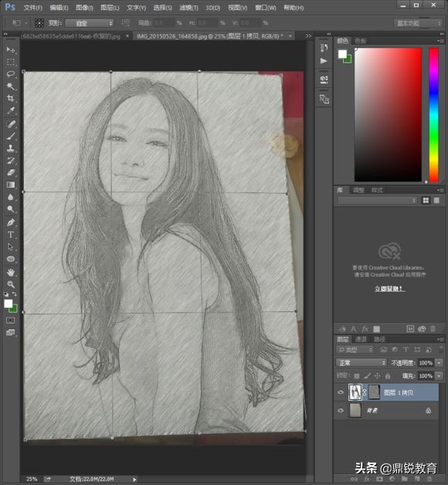Open the 基本功能 workspace dropdown
Screen dimensions: 448x485
coord(419,23)
